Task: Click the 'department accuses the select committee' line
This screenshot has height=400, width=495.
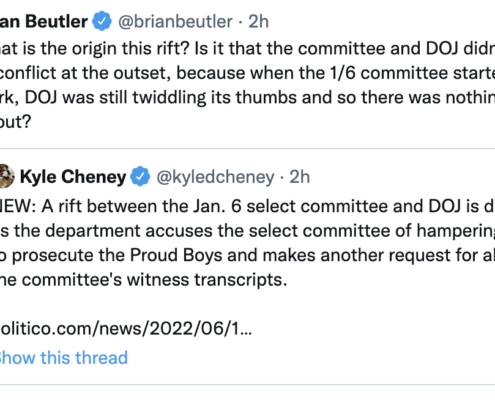Action: pos(247,231)
